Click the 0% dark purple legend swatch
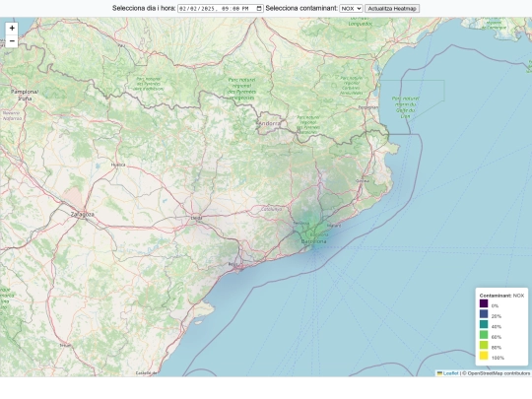Image resolution: width=532 pixels, height=399 pixels. (484, 303)
